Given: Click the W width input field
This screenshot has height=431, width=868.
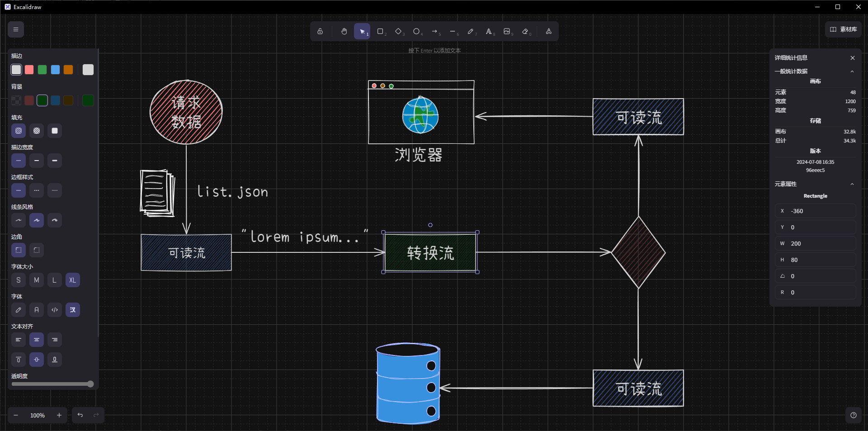Looking at the screenshot, I should point(816,243).
